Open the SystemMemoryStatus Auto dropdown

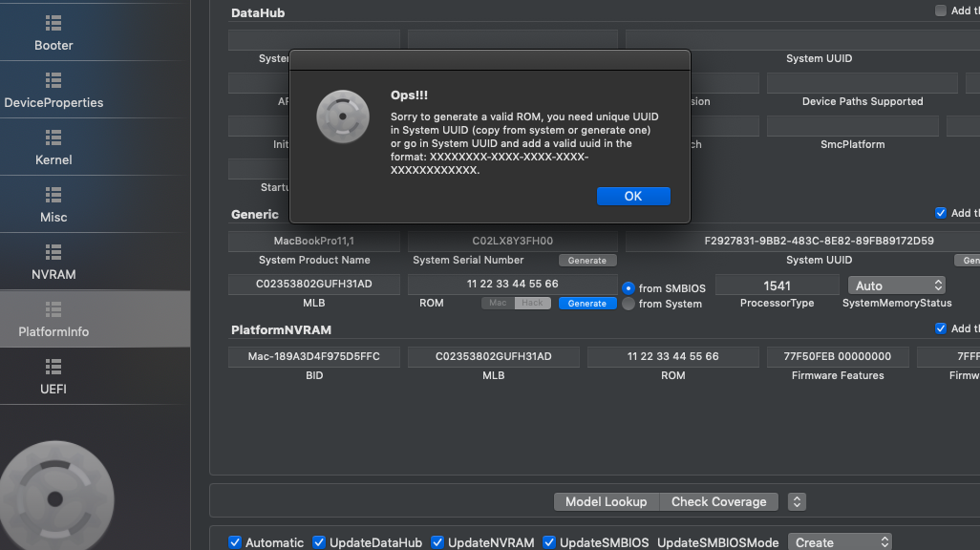896,284
